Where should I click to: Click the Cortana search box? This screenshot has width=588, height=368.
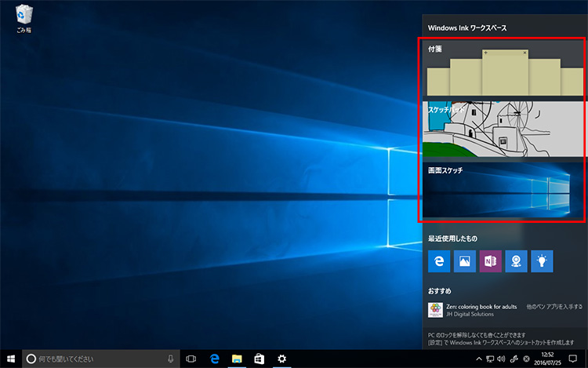[x=94, y=359]
